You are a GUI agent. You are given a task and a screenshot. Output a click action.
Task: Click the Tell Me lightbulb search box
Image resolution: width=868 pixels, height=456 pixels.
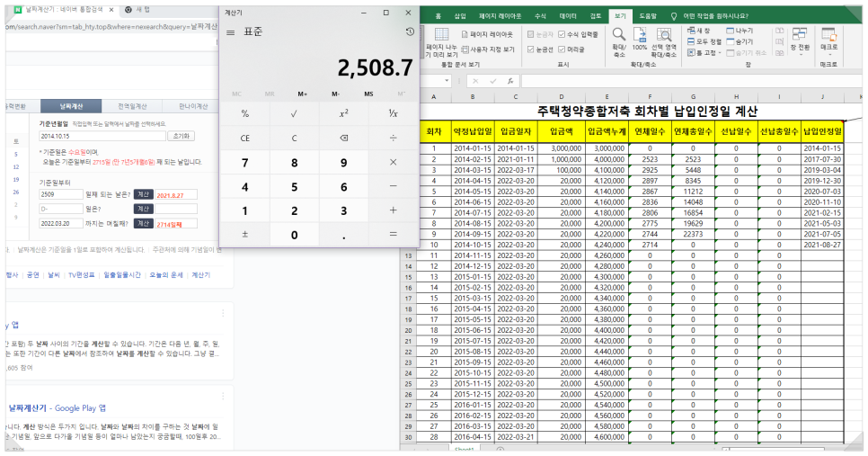[710, 16]
